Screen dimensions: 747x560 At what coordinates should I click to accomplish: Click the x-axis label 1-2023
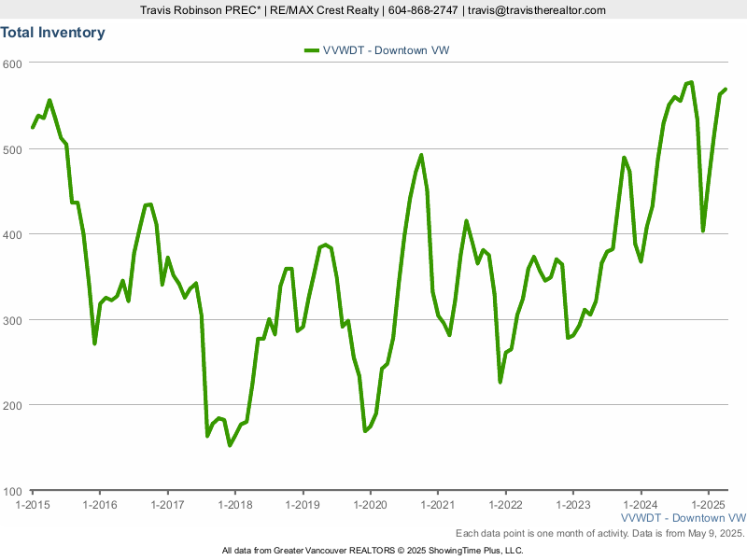click(x=573, y=505)
